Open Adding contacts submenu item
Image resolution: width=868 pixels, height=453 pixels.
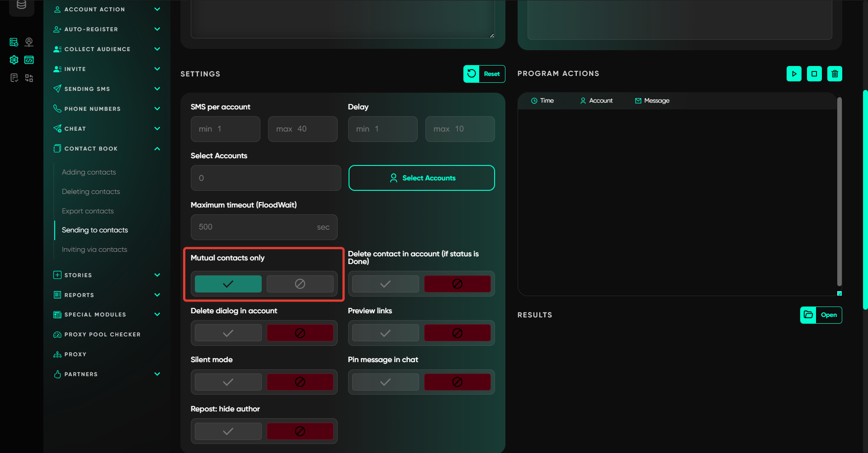89,172
